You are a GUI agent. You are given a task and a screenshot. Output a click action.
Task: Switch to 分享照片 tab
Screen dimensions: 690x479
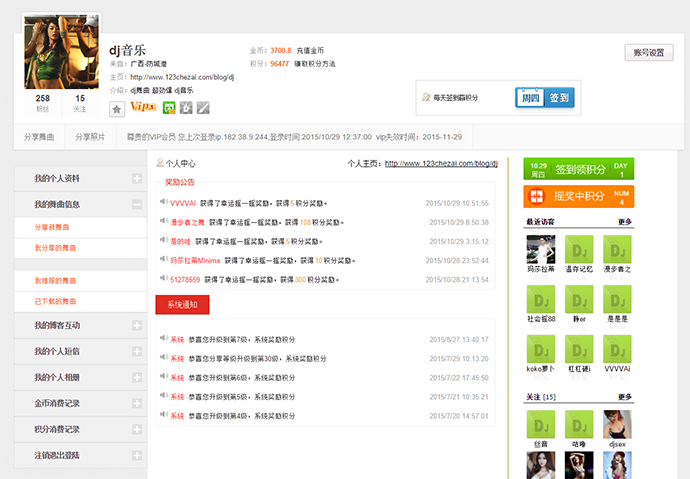coord(90,137)
